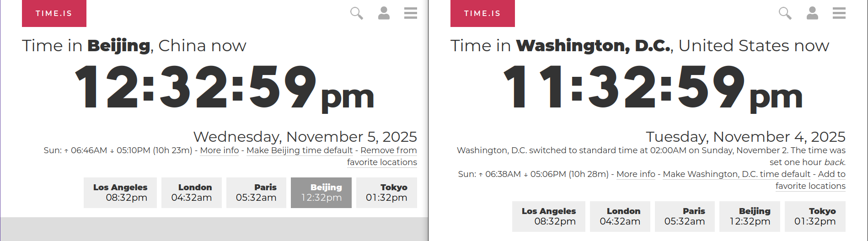This screenshot has height=241, width=868.
Task: Click Make Washington, D.C. time default
Action: 736,174
